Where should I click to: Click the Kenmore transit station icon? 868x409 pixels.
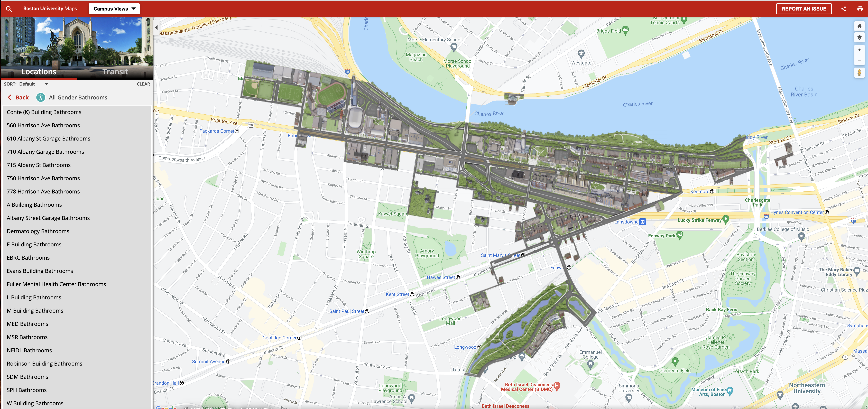pyautogui.click(x=712, y=191)
